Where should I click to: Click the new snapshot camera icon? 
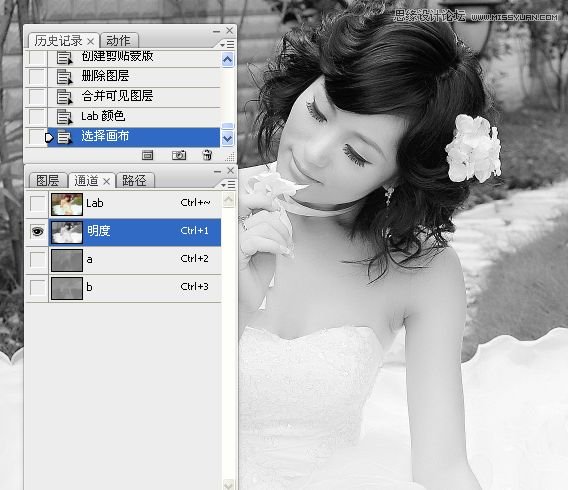179,155
